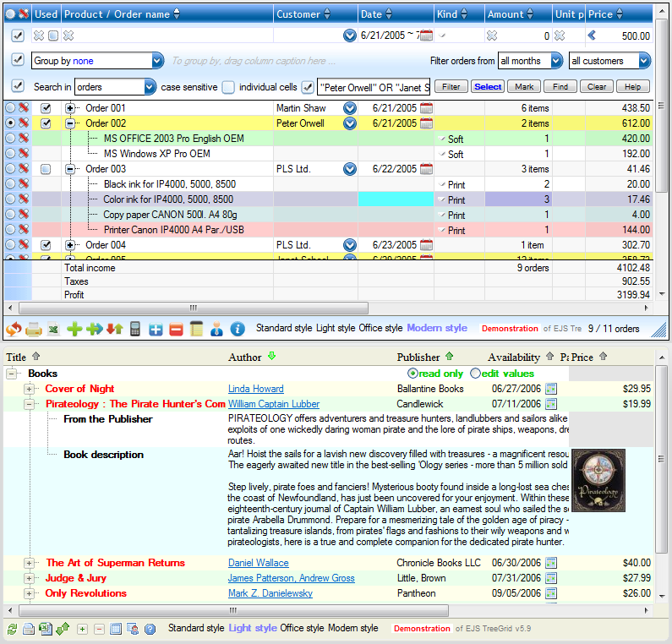
Task: Click the Filter button in the search row
Action: pyautogui.click(x=451, y=87)
